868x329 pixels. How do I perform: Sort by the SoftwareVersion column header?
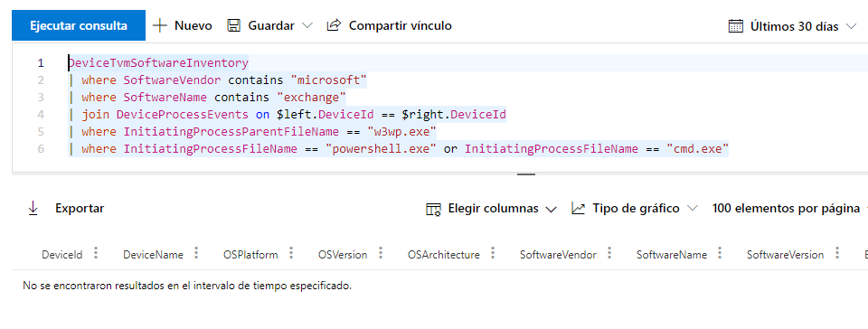pyautogui.click(x=785, y=255)
